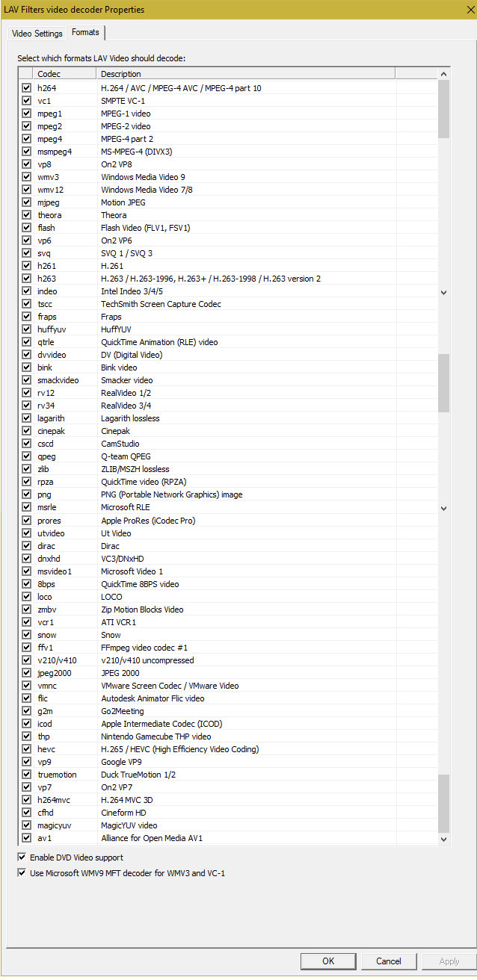Screen dimensions: 477x980
Task: Switch to the Video Settings tab
Action: point(37,34)
